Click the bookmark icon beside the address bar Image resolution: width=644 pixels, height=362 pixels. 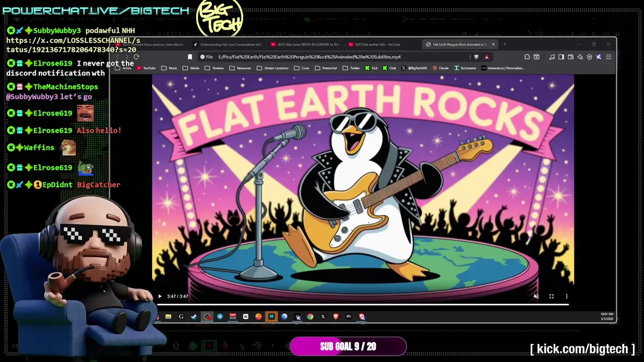190,57
